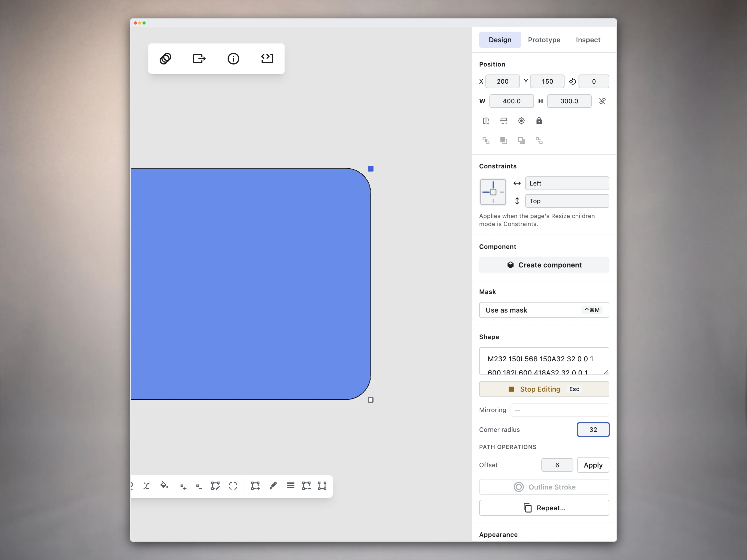747x560 pixels.
Task: Click the crosshair target icon
Action: pyautogui.click(x=521, y=121)
